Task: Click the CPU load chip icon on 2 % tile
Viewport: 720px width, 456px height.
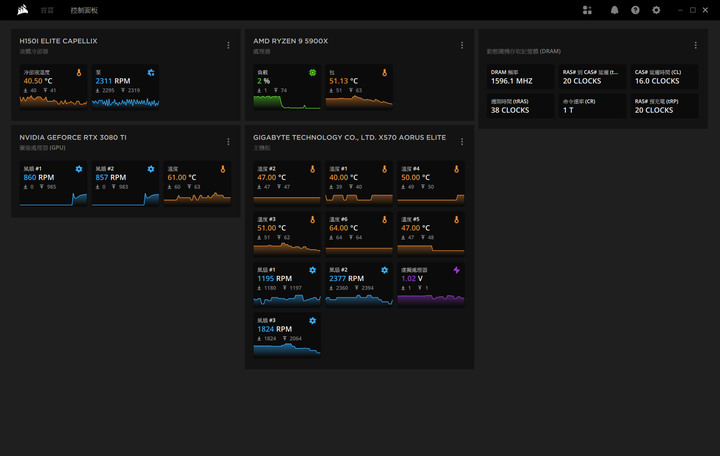Action: [x=313, y=73]
